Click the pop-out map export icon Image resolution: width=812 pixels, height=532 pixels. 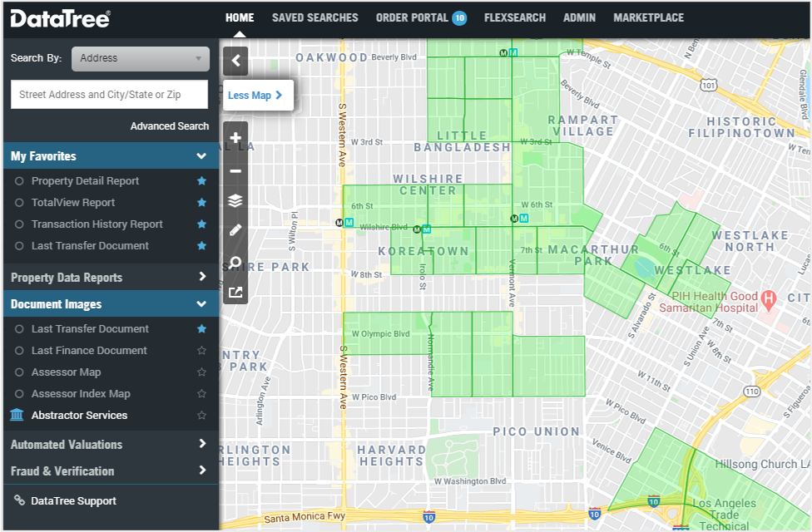click(235, 292)
